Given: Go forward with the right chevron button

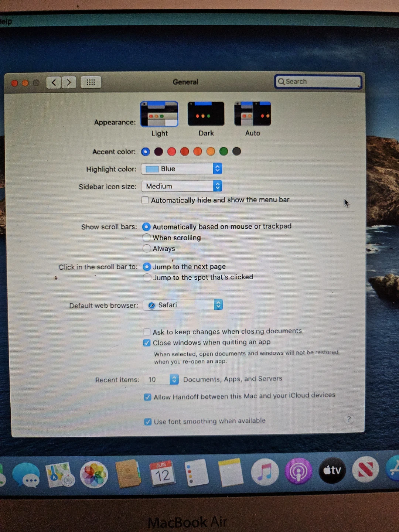Looking at the screenshot, I should tap(69, 82).
